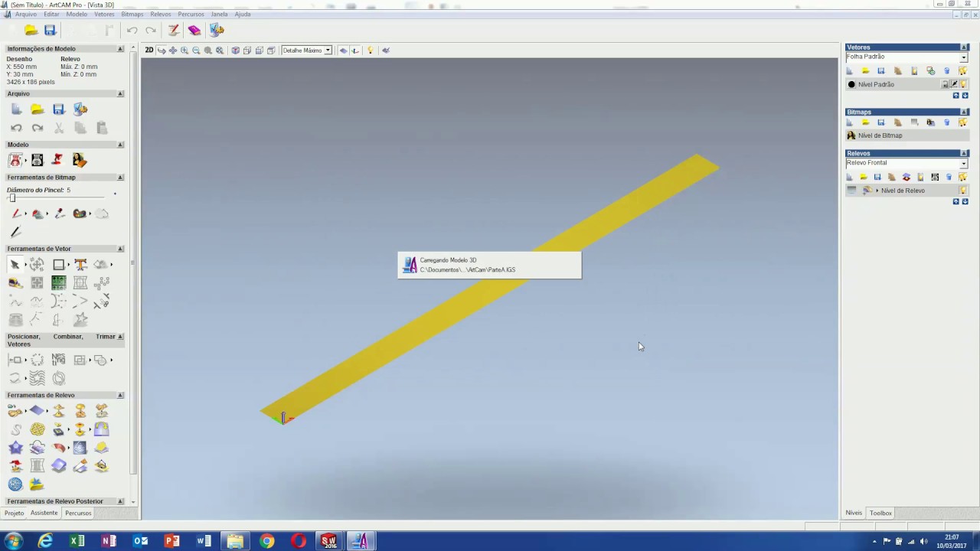The height and width of the screenshot is (551, 980).
Task: Expand combine mode of Nível de Relevo
Action: [x=877, y=191]
